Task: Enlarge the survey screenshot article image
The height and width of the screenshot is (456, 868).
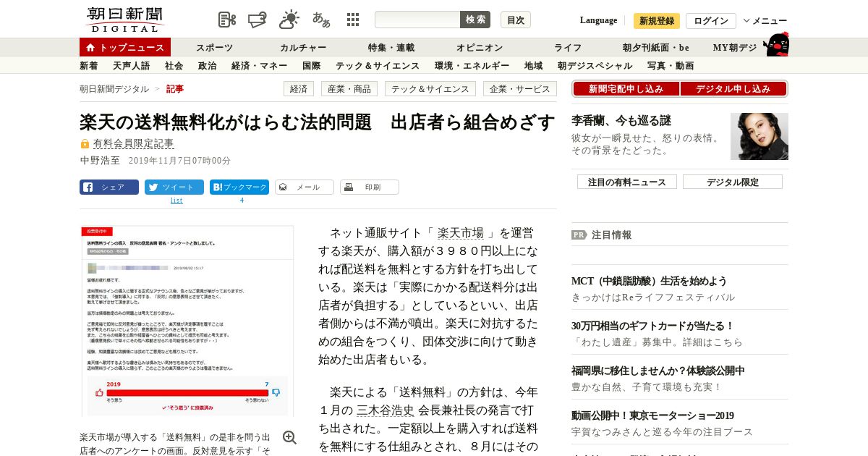Action: pyautogui.click(x=187, y=321)
